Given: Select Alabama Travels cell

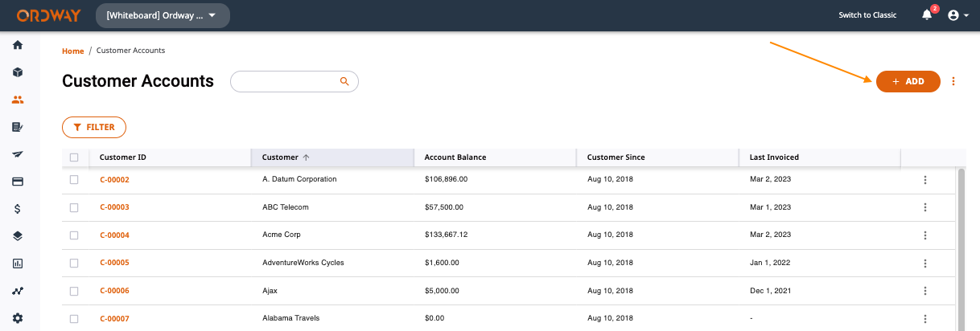Looking at the screenshot, I should (290, 318).
